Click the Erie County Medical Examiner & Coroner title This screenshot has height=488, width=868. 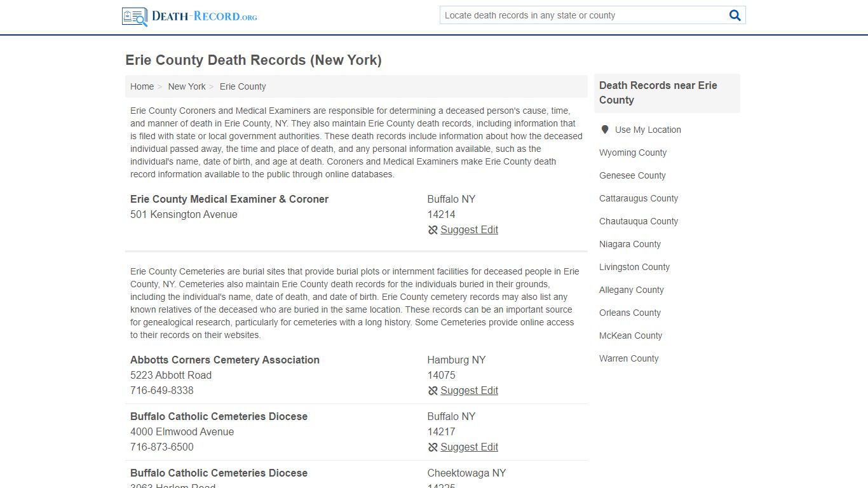pos(229,199)
